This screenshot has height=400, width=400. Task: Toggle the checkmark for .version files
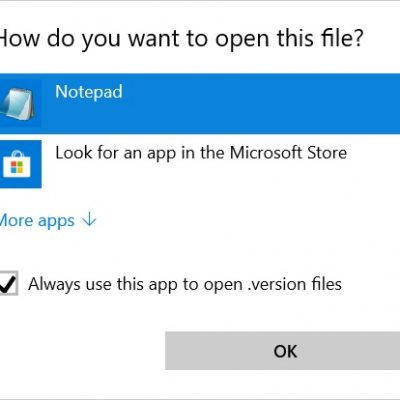[x=8, y=284]
